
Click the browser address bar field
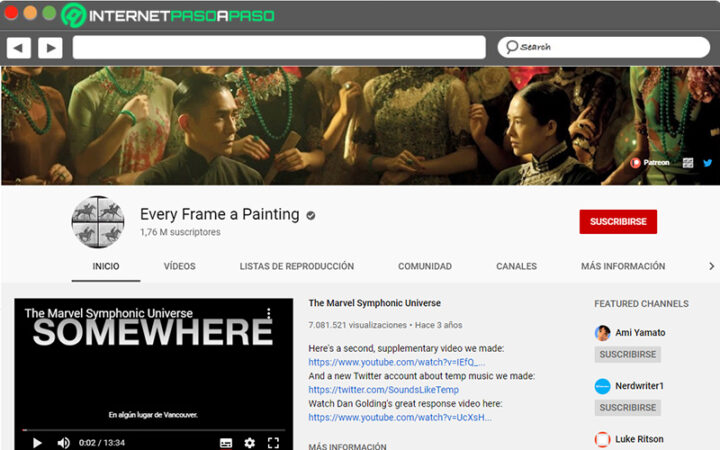[279, 47]
